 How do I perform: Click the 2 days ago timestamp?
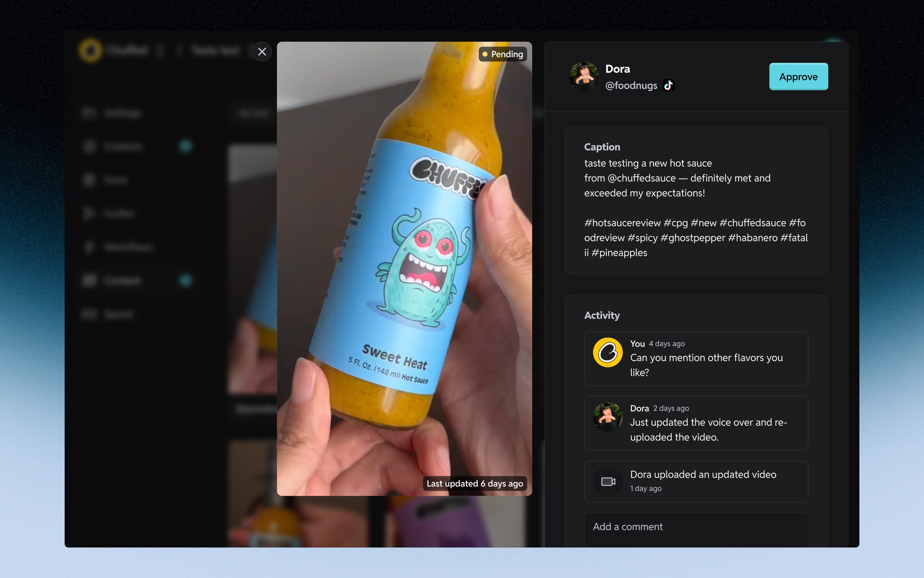(x=671, y=408)
